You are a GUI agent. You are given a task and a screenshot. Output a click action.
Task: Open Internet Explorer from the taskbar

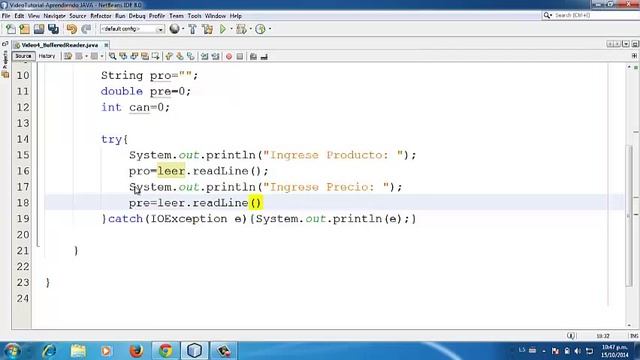pyautogui.click(x=49, y=351)
